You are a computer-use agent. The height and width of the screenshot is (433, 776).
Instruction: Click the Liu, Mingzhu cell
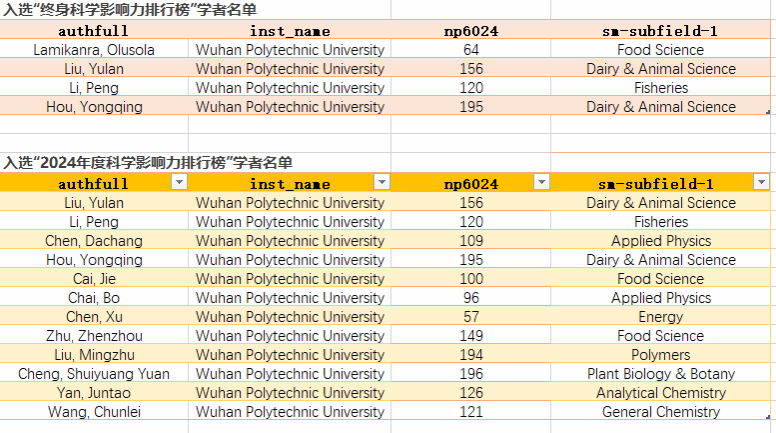point(94,355)
